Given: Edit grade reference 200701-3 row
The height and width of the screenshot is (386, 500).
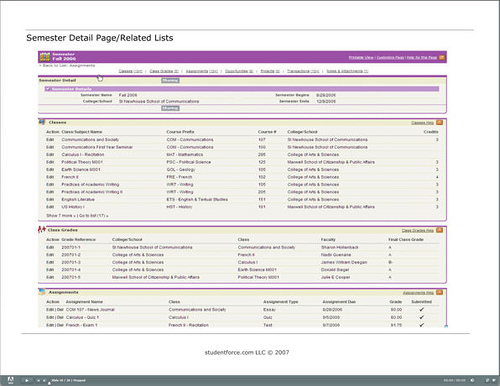Looking at the screenshot, I should coord(50,262).
